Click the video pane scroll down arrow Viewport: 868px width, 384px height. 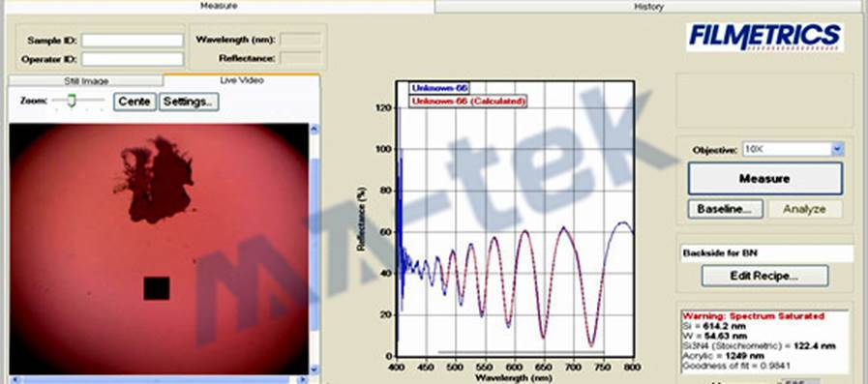coord(314,369)
